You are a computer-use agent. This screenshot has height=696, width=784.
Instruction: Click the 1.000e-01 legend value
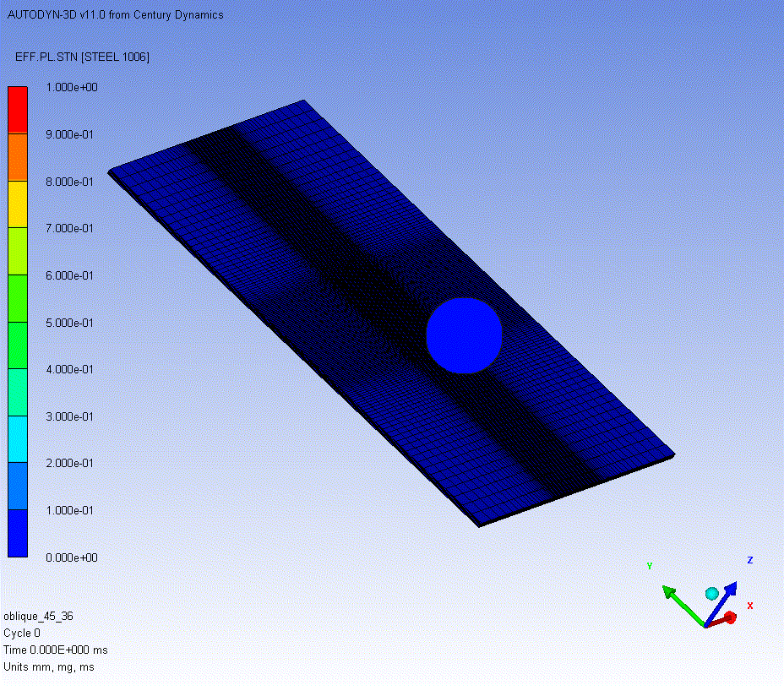69,510
